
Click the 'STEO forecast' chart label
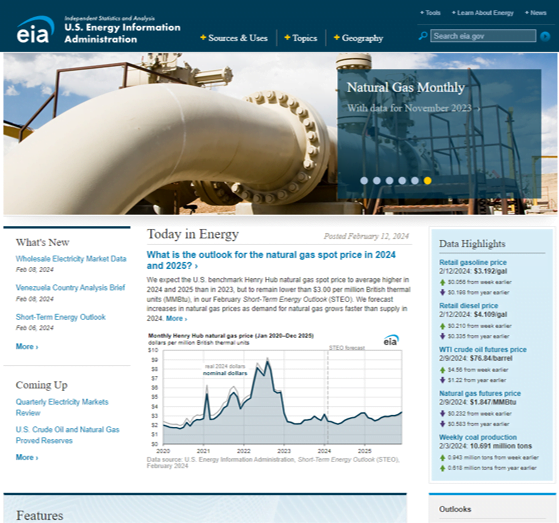(x=347, y=348)
